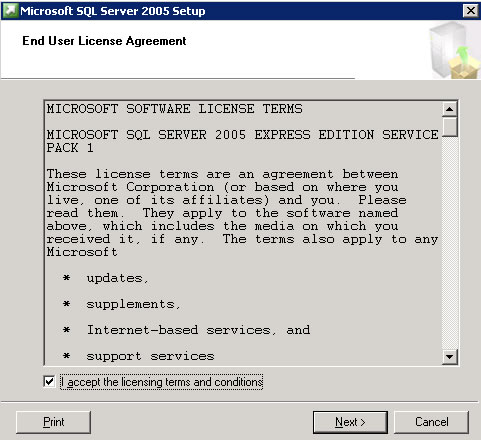Click the 'supplements,' bullet line
Screen dimensions: 481x440
(x=133, y=304)
